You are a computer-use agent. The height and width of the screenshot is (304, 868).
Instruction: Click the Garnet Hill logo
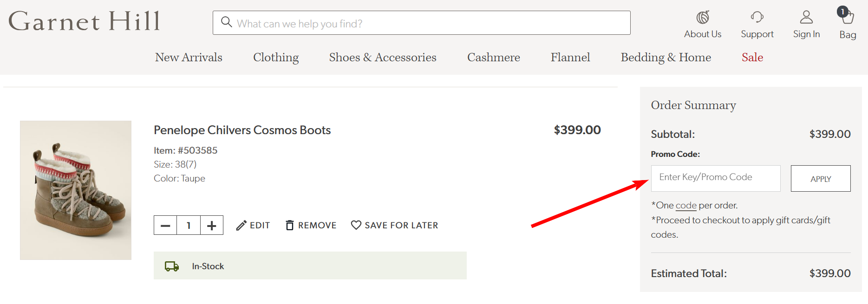click(x=84, y=22)
